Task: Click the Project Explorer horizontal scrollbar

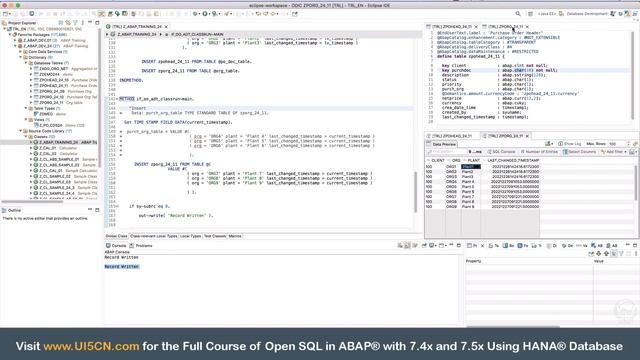Action: tap(33, 201)
